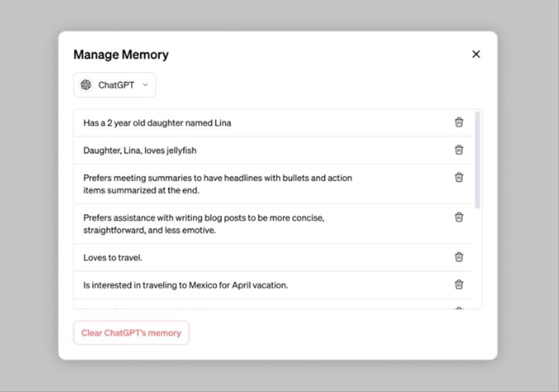Click the memory list scrollbar
This screenshot has width=559, height=392.
(x=477, y=160)
